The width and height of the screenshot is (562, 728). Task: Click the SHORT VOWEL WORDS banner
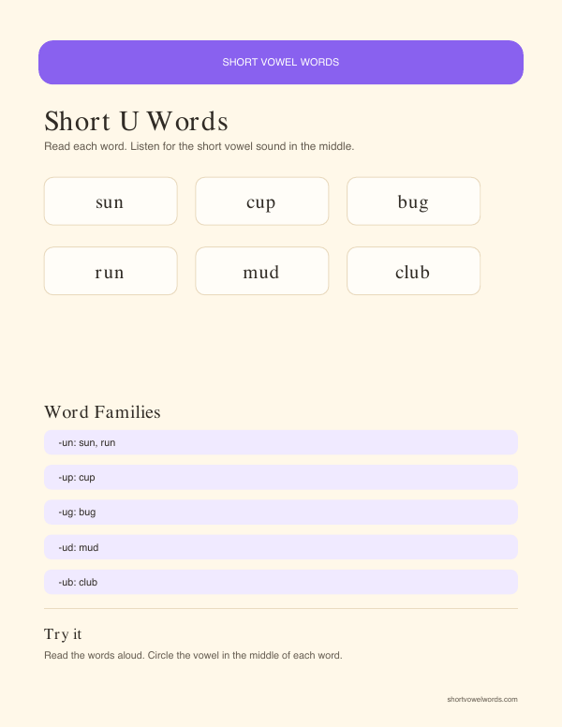[x=281, y=62]
